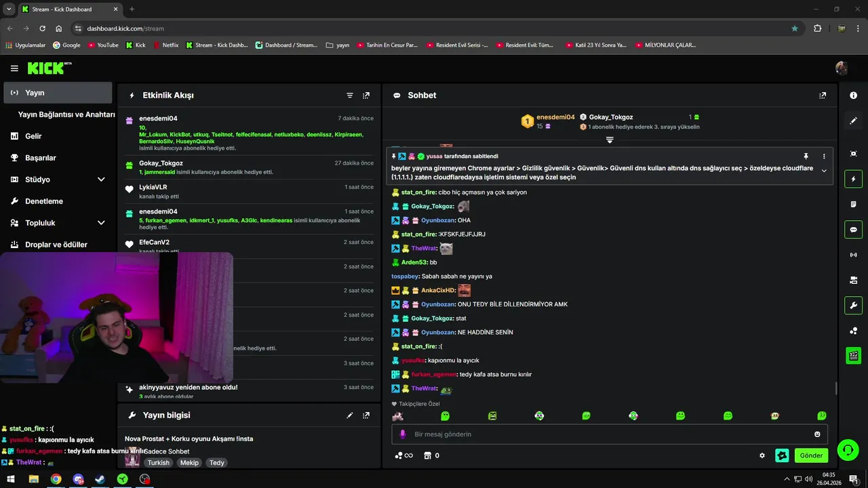Click the Mekip tag chip

[189, 463]
